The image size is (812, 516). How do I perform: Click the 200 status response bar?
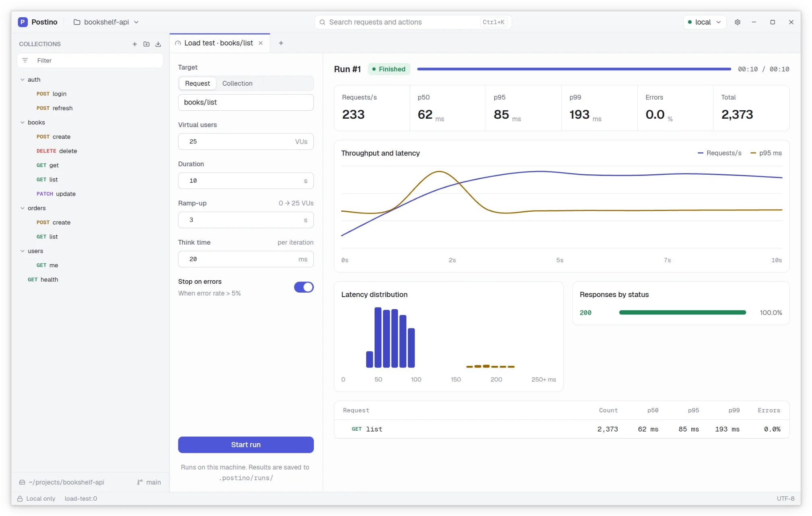[682, 312]
